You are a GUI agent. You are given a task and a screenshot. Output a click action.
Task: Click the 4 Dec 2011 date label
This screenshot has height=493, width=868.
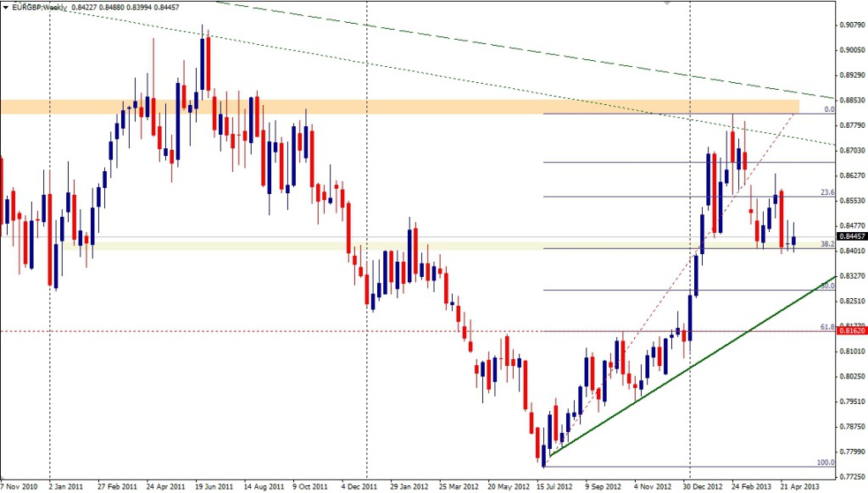[358, 486]
